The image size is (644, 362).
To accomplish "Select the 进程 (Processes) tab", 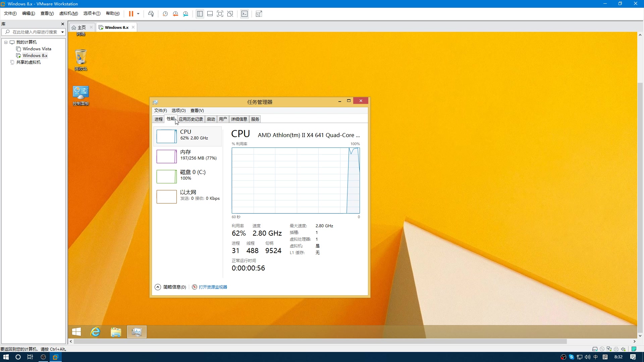I will pos(159,119).
